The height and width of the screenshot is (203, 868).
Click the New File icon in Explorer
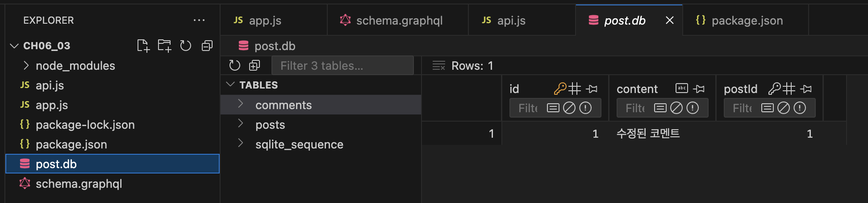click(x=143, y=46)
